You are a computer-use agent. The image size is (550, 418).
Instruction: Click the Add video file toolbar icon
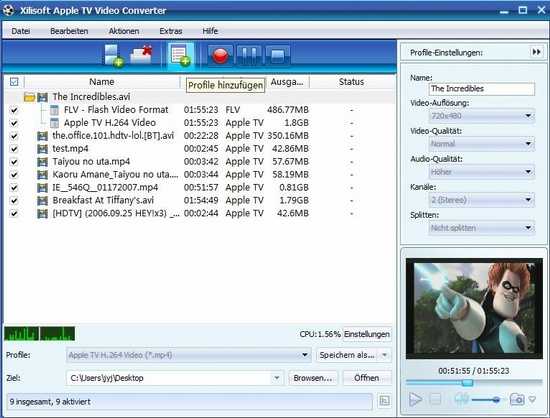click(x=112, y=55)
